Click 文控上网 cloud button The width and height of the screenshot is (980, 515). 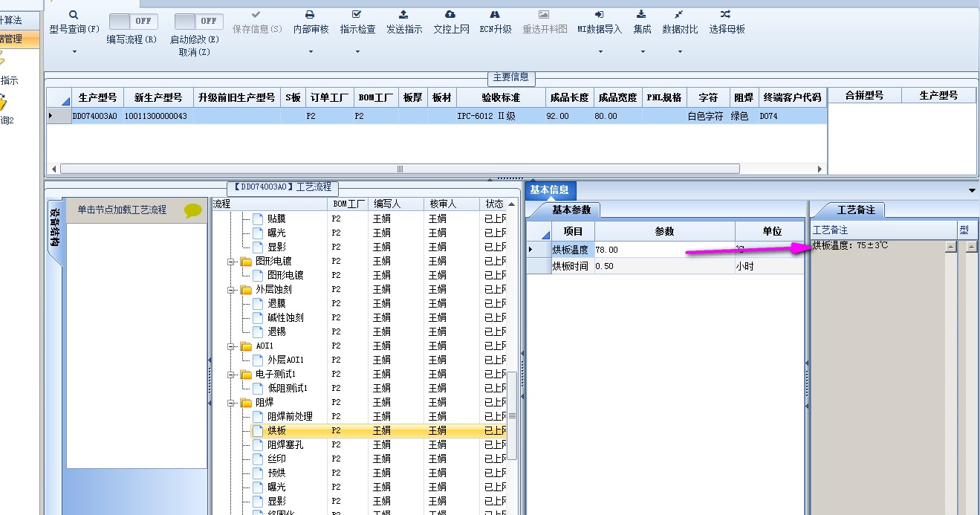click(451, 22)
